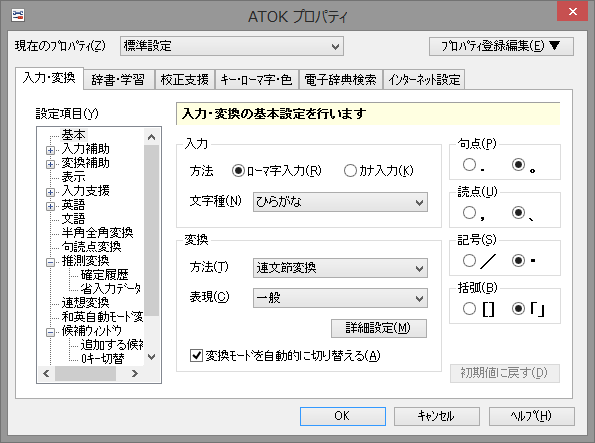595x443 pixels.
Task: Click tree horizontal scrollbar left arrow
Action: pyautogui.click(x=46, y=374)
